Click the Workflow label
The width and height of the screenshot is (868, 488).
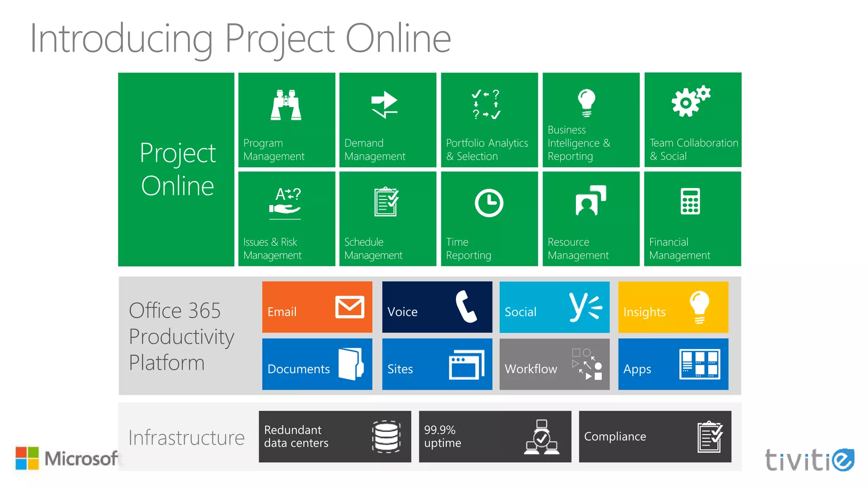pyautogui.click(x=531, y=369)
